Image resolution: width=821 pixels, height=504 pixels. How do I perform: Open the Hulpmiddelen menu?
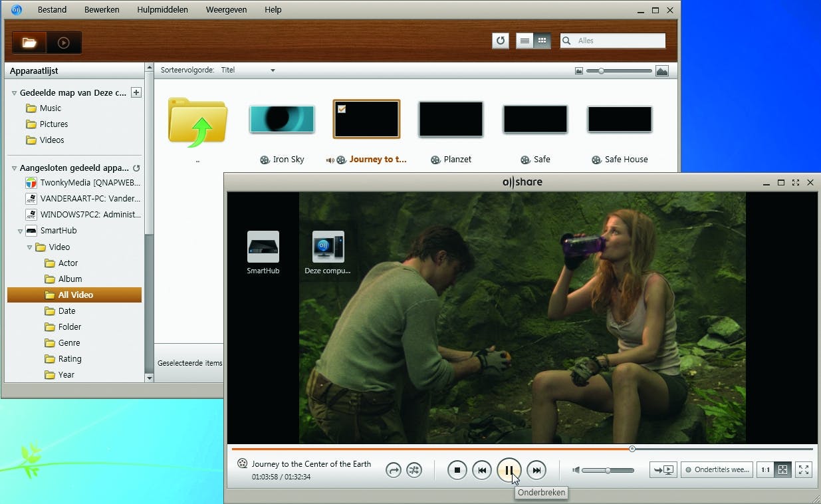[162, 10]
